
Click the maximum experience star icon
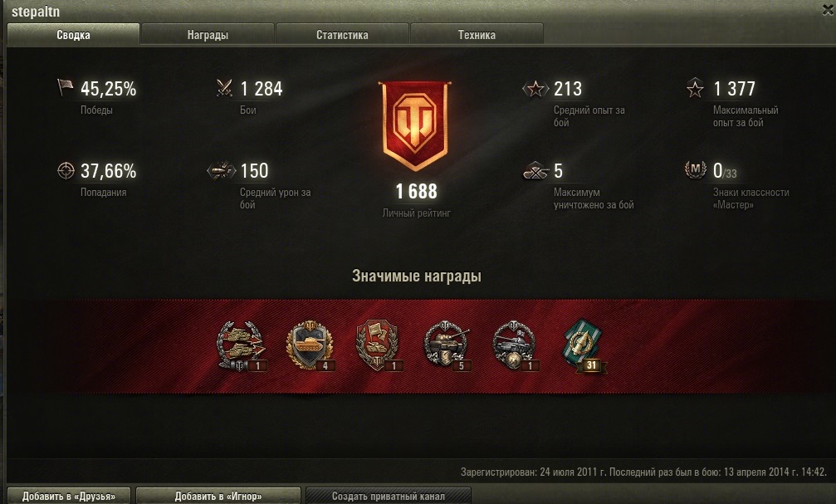pos(695,89)
